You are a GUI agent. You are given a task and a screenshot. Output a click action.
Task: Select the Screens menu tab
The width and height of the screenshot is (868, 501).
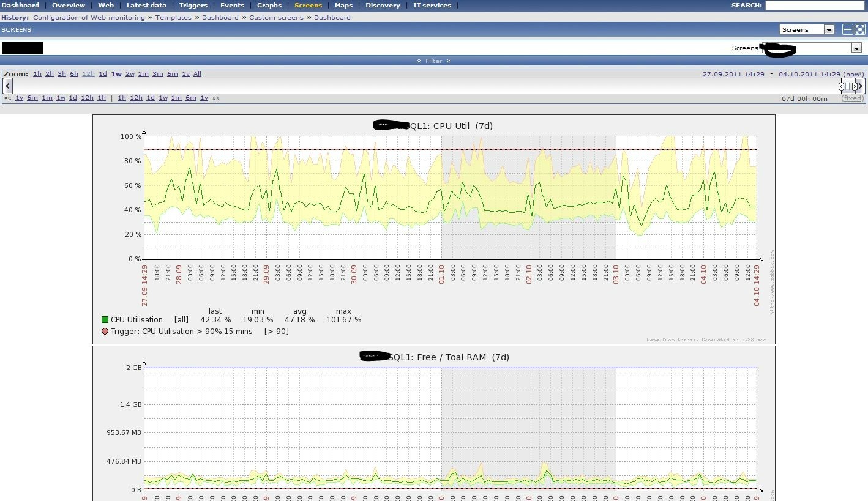pyautogui.click(x=308, y=5)
